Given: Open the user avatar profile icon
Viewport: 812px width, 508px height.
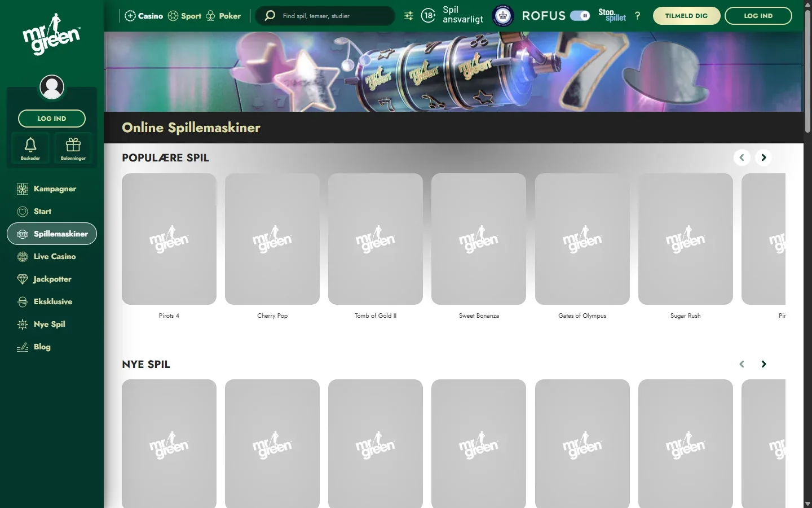Looking at the screenshot, I should point(52,87).
